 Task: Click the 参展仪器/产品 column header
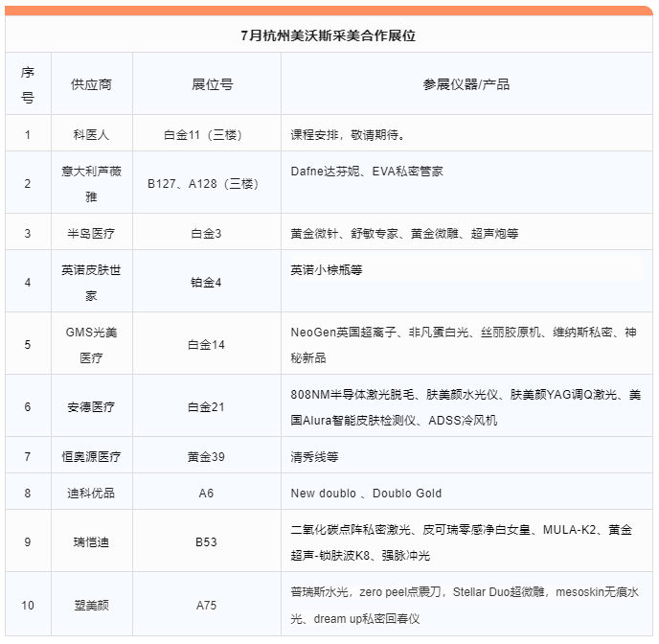466,84
